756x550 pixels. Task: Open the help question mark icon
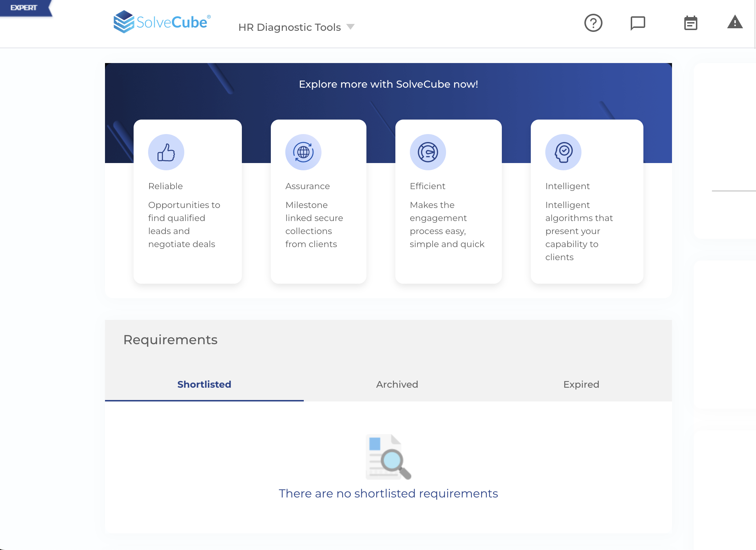coord(593,23)
